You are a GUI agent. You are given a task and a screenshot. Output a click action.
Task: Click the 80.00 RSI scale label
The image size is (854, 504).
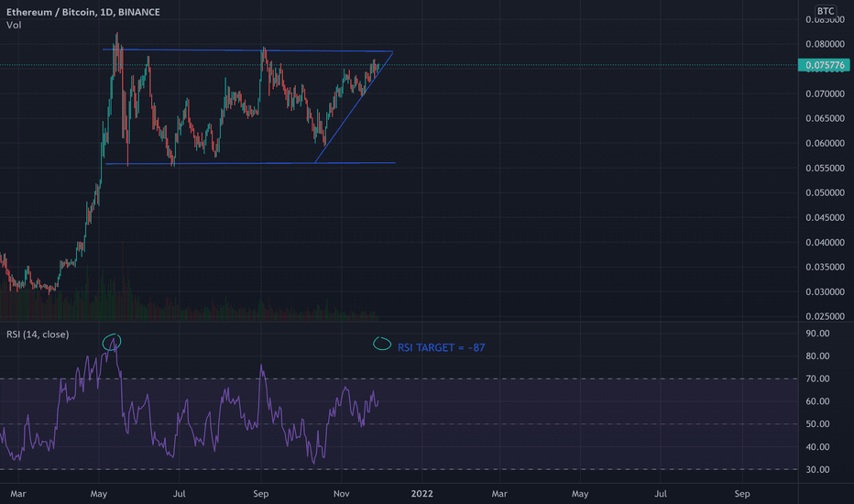tap(817, 356)
